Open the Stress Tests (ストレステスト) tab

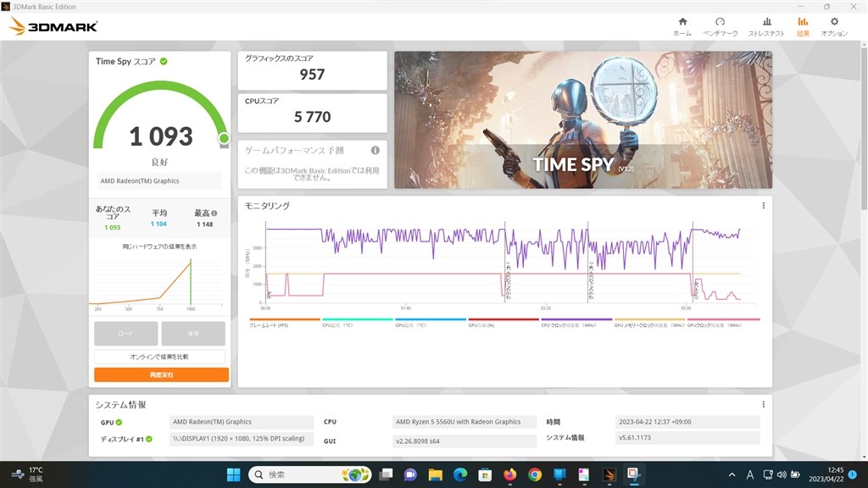pos(766,26)
